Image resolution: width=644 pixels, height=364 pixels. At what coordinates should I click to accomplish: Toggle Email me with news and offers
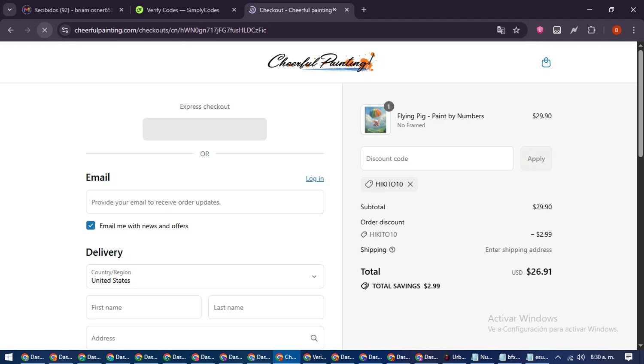pyautogui.click(x=91, y=226)
